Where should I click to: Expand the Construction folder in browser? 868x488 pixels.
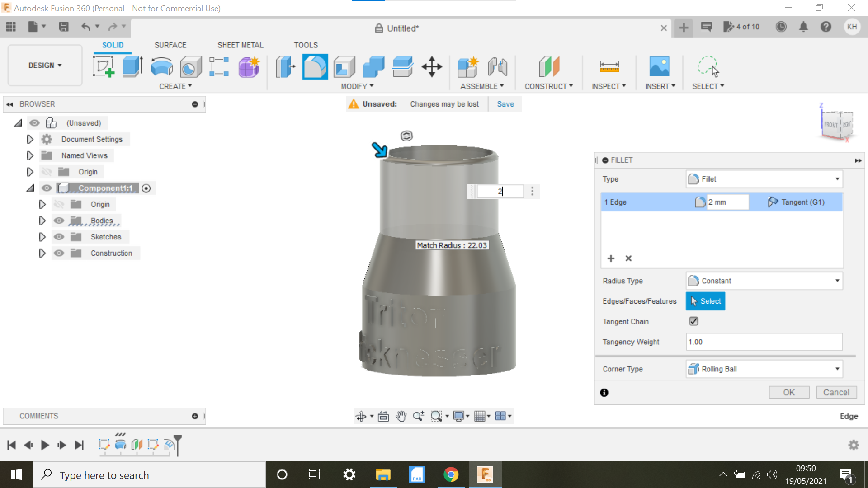(42, 253)
